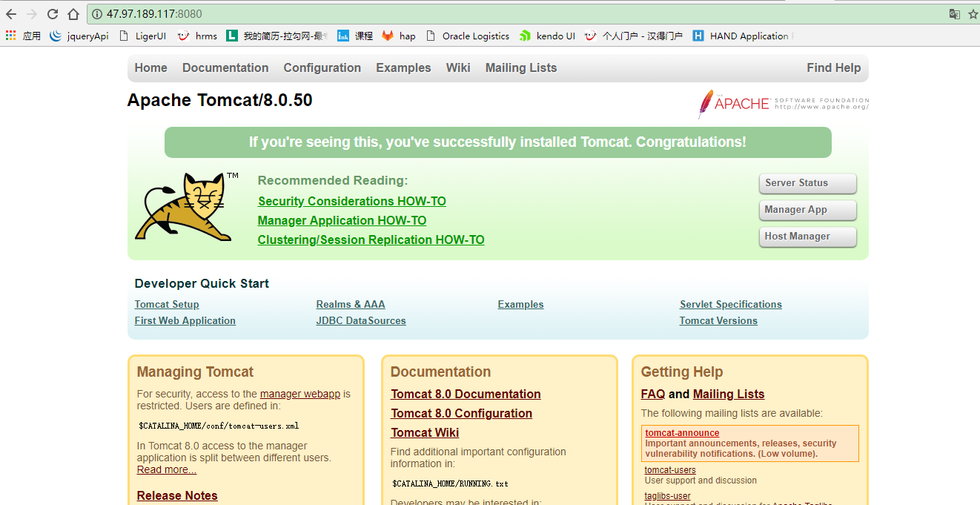Open the kendo UI bookmark

(547, 36)
